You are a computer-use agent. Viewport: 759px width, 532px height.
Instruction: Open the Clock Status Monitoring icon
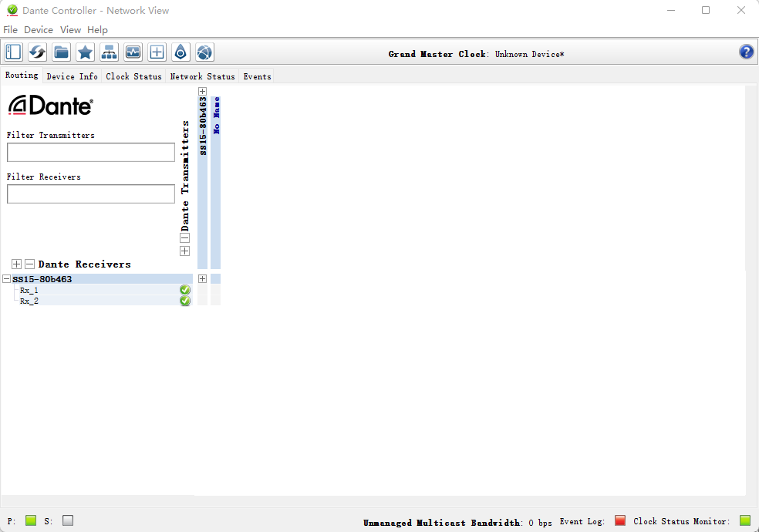pos(133,52)
